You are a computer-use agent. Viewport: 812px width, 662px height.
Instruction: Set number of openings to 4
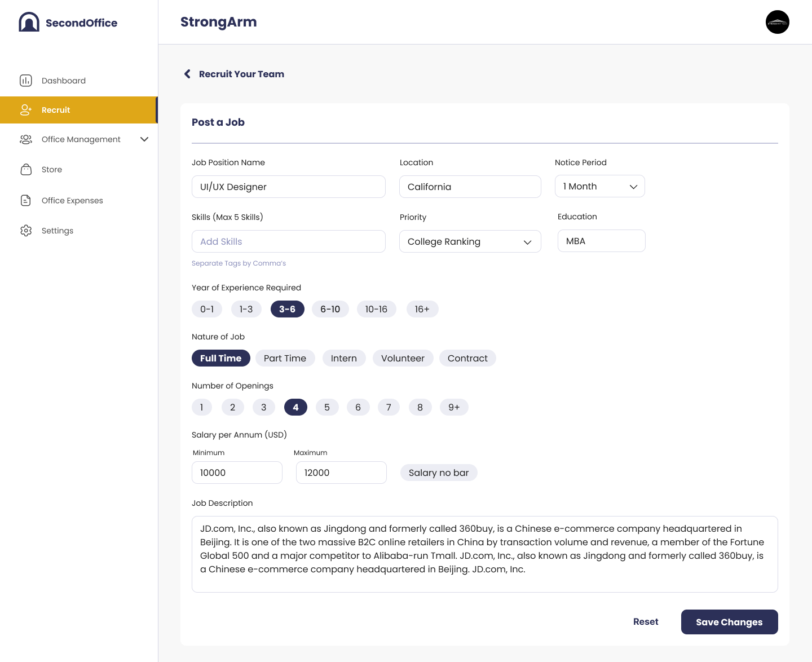click(x=296, y=407)
